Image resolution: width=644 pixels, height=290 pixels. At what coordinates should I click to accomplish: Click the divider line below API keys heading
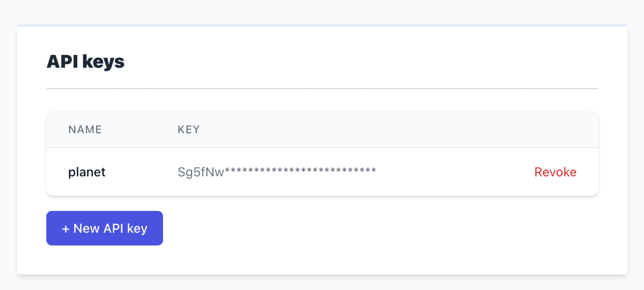tap(322, 88)
